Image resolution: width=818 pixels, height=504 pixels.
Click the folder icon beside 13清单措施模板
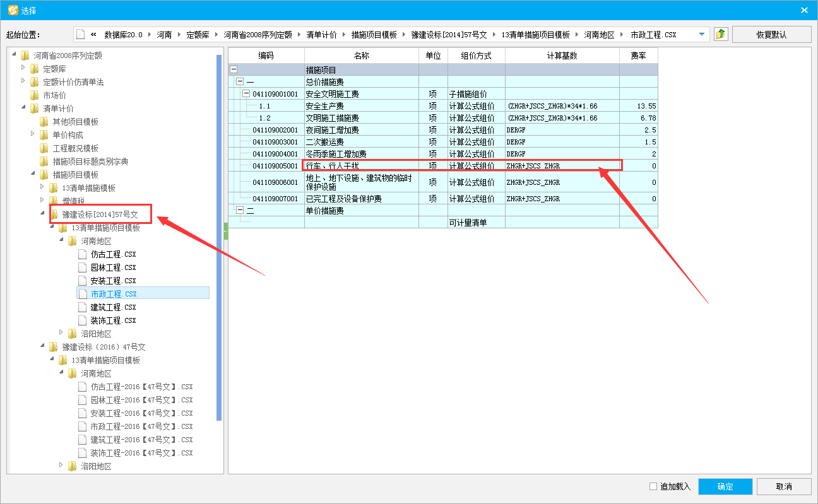pyautogui.click(x=53, y=188)
